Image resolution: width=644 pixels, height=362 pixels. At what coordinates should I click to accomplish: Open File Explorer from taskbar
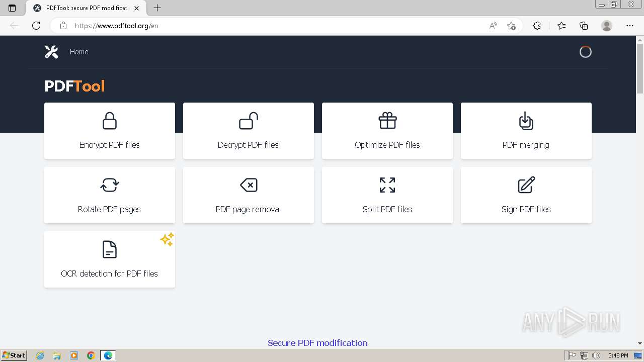point(57,355)
